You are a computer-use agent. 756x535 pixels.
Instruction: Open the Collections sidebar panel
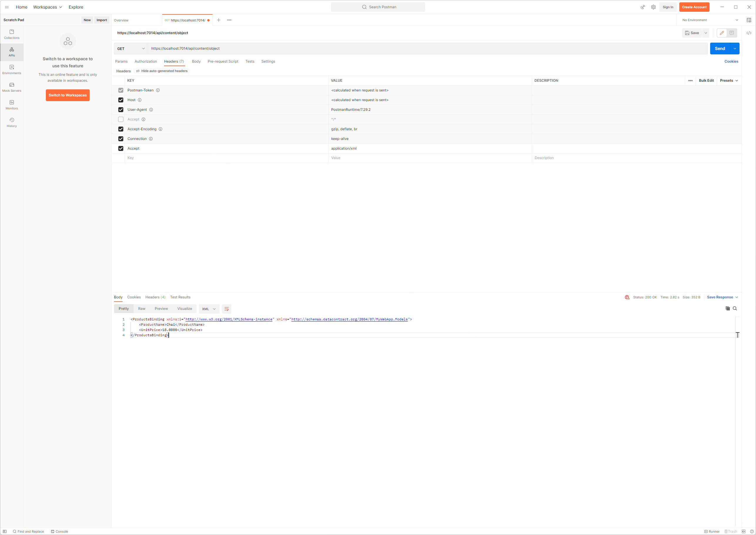tap(11, 34)
